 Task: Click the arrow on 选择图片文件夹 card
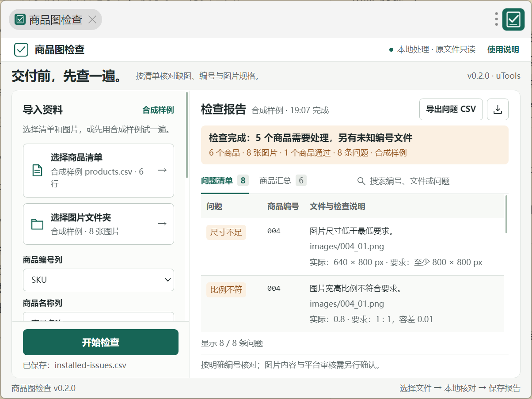click(x=162, y=224)
